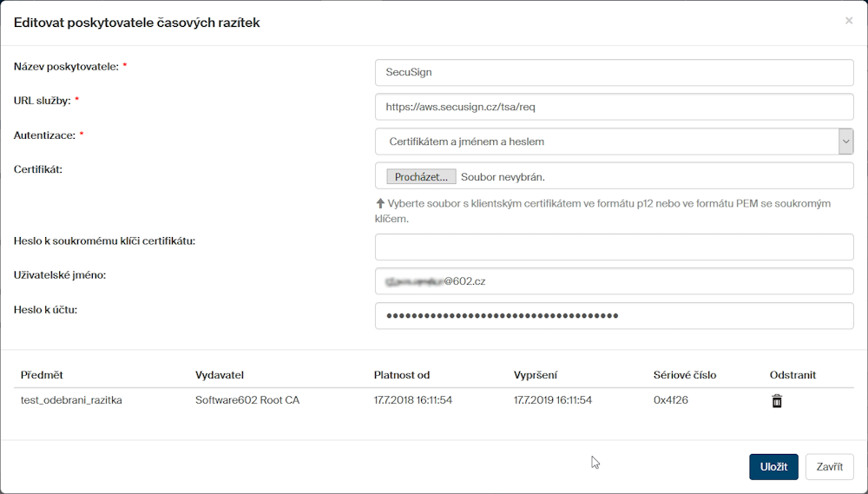Image resolution: width=868 pixels, height=494 pixels.
Task: Click the Vydavatel column header
Action: click(220, 375)
